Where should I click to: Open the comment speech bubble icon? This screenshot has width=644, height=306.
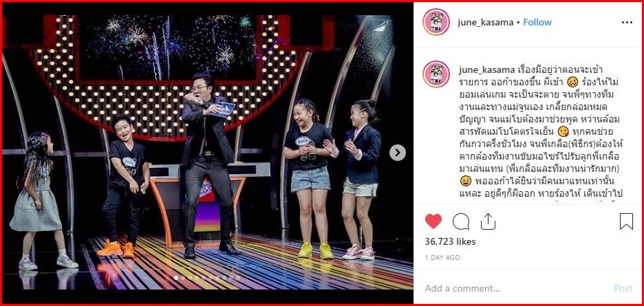pyautogui.click(x=461, y=222)
